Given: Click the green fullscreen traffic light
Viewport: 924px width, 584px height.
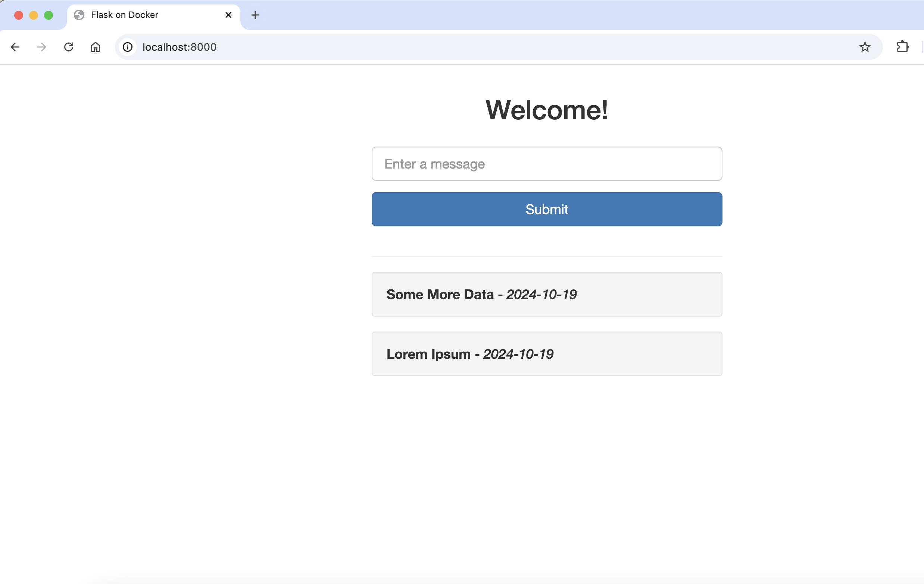Looking at the screenshot, I should (49, 15).
